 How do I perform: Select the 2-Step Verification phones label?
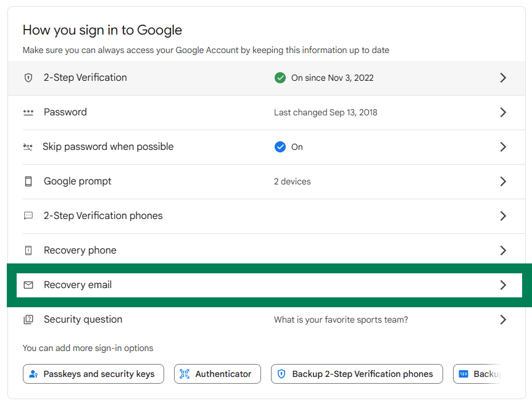103,216
